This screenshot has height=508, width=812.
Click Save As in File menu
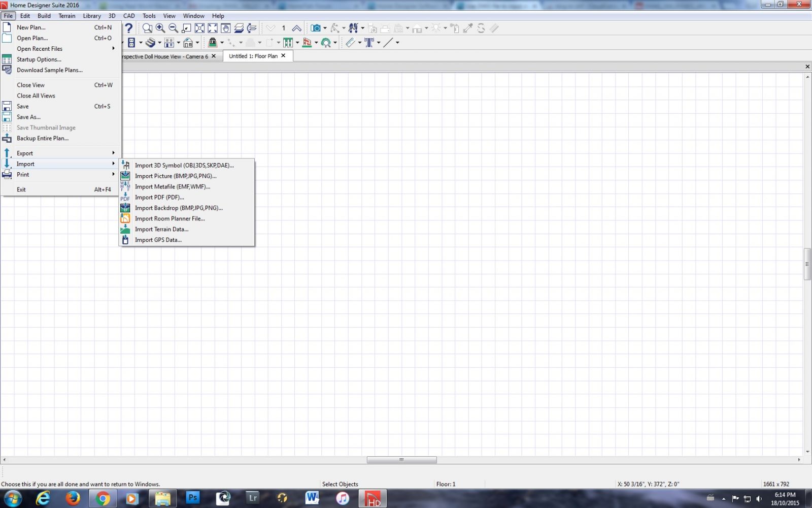pos(28,117)
